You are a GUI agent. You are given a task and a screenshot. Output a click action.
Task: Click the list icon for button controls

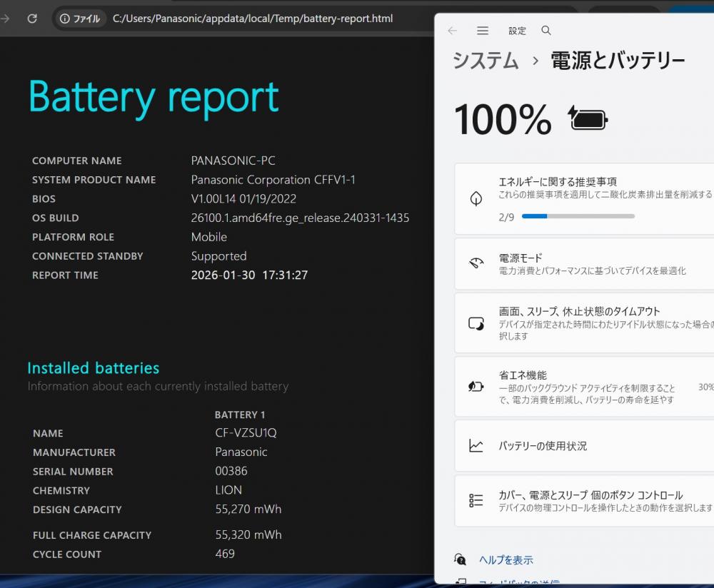pyautogui.click(x=476, y=501)
